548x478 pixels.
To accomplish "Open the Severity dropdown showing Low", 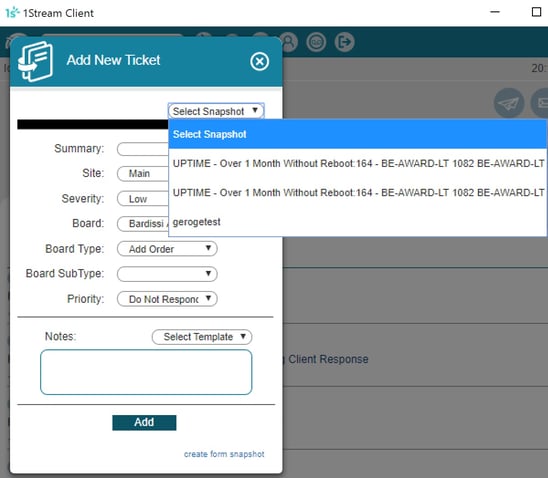I will (143, 199).
